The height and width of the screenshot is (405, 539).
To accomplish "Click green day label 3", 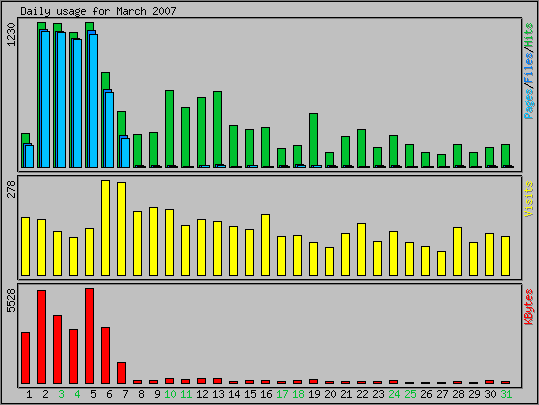I will (x=61, y=394).
